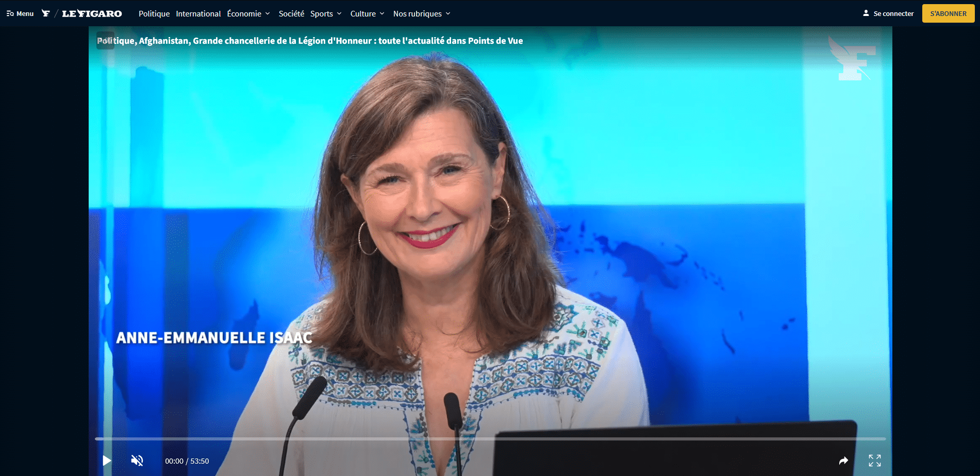Click the Se connecter login link
The image size is (980, 476).
coord(893,13)
